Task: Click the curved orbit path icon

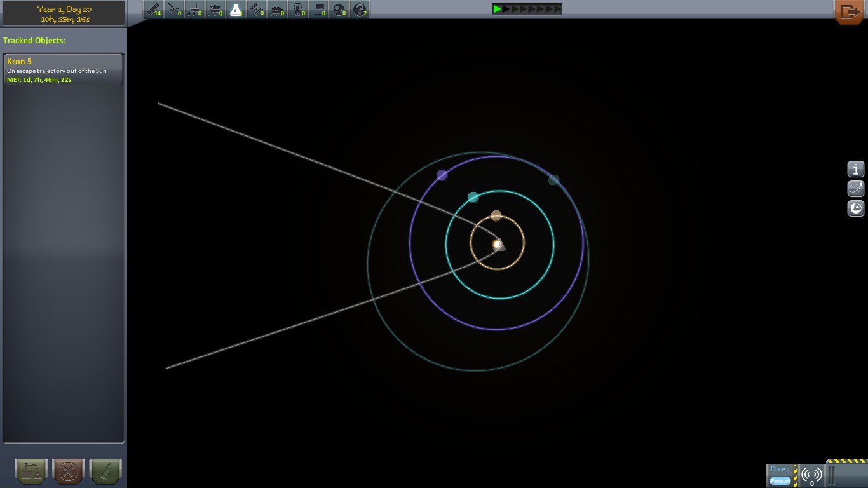Action: click(x=856, y=189)
